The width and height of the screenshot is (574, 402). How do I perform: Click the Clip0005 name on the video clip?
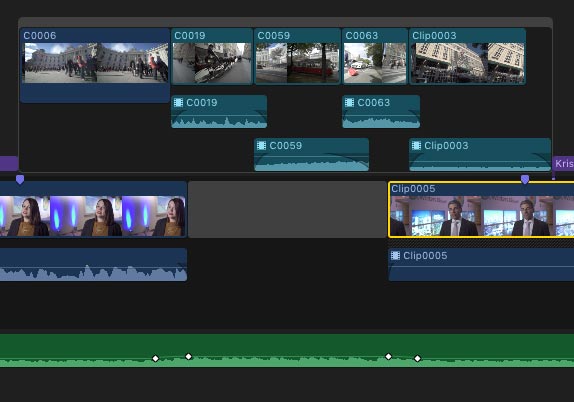413,189
